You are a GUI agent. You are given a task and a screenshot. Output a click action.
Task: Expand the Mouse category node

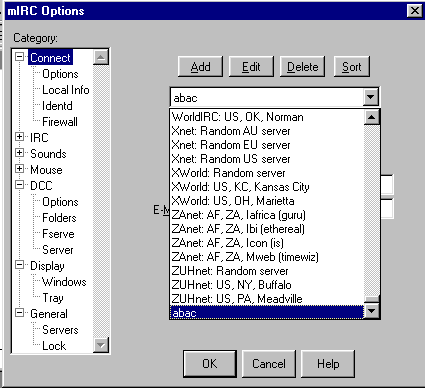20,169
